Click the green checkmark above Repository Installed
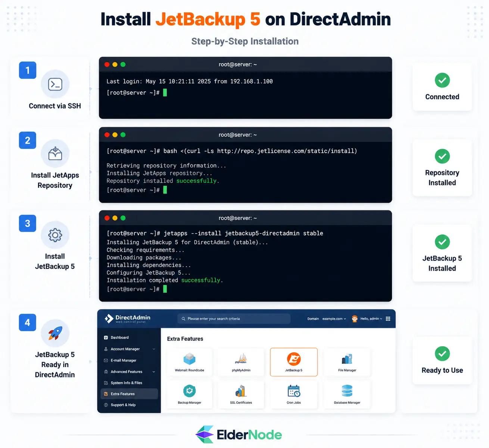The width and height of the screenshot is (489, 448). pos(442,156)
